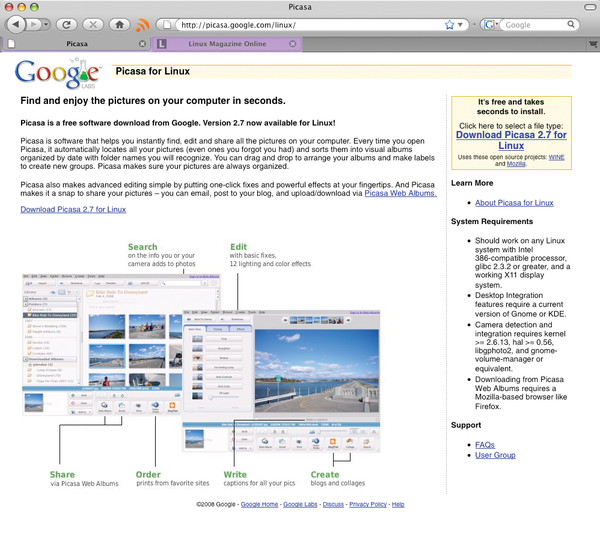The image size is (600, 534).
Task: Open the Google Home footer link
Action: point(259,504)
